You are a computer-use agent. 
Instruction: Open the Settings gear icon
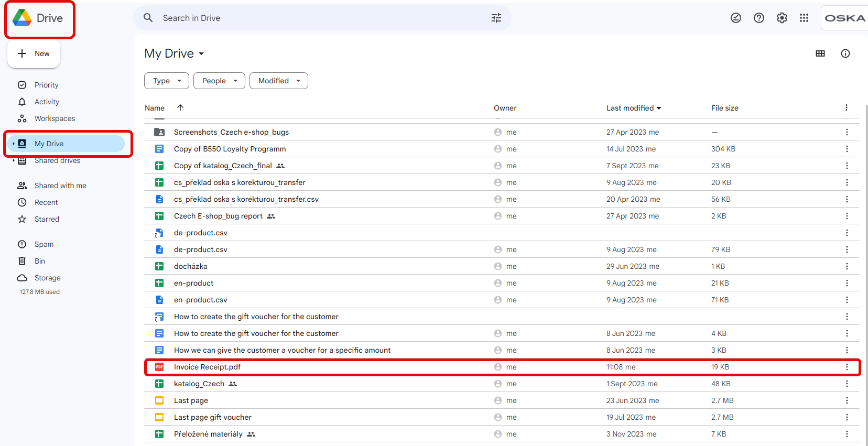pyautogui.click(x=782, y=18)
